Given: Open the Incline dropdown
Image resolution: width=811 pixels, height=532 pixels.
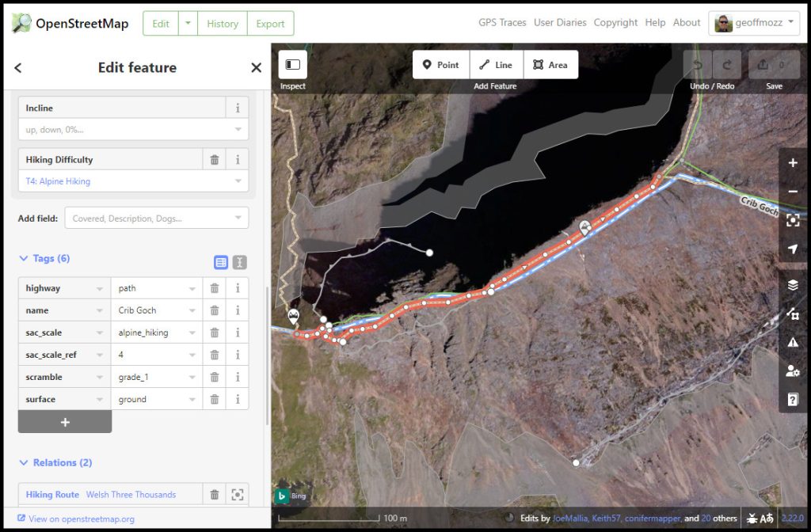Looking at the screenshot, I should tap(238, 130).
